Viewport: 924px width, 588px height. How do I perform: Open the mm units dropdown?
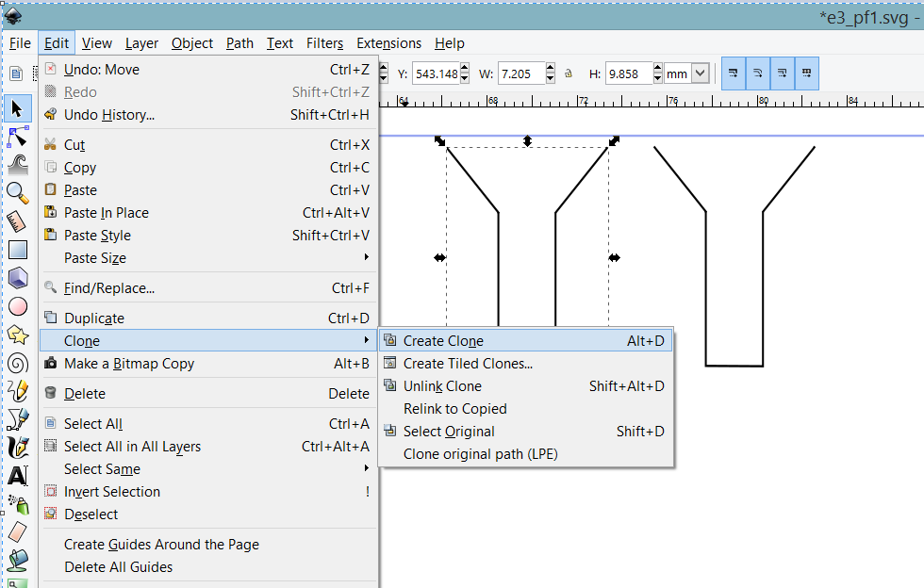click(x=700, y=73)
